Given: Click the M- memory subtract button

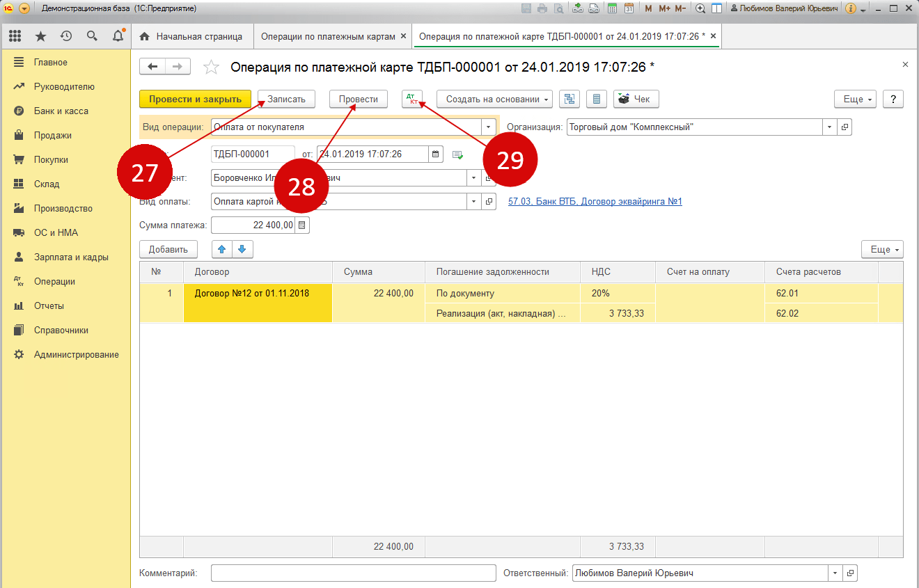Looking at the screenshot, I should coord(680,8).
